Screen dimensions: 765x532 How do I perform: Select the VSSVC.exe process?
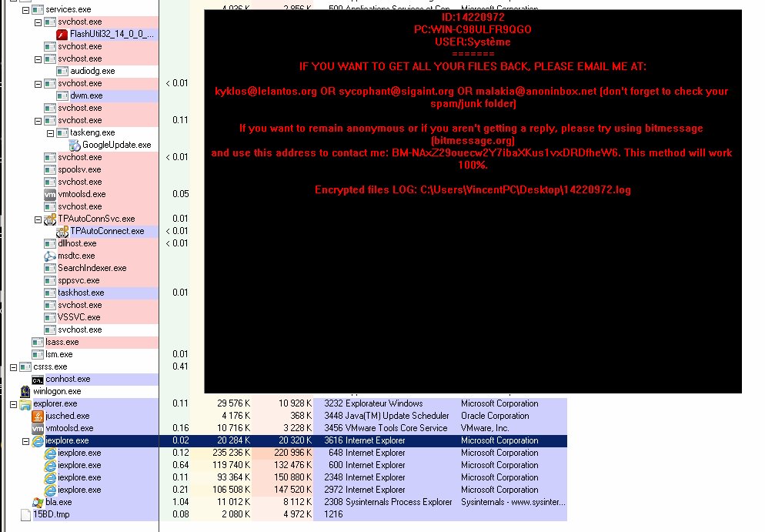79,317
